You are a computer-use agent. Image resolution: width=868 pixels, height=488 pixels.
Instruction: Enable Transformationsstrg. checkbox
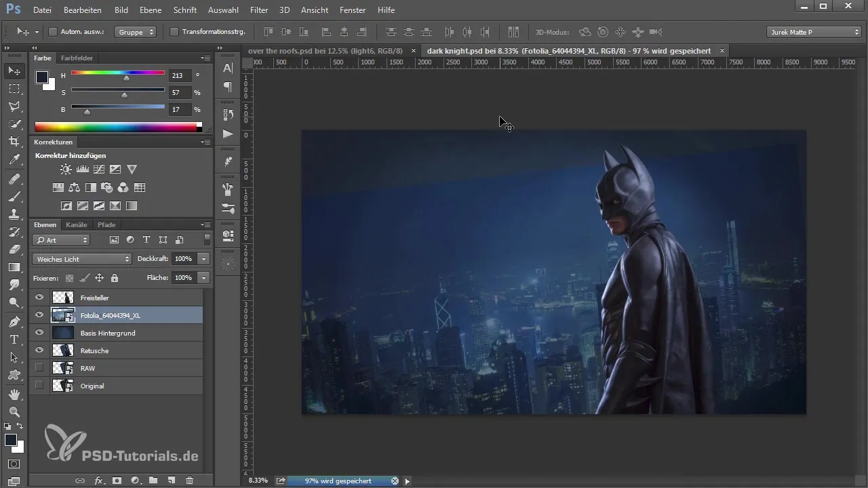click(x=174, y=32)
